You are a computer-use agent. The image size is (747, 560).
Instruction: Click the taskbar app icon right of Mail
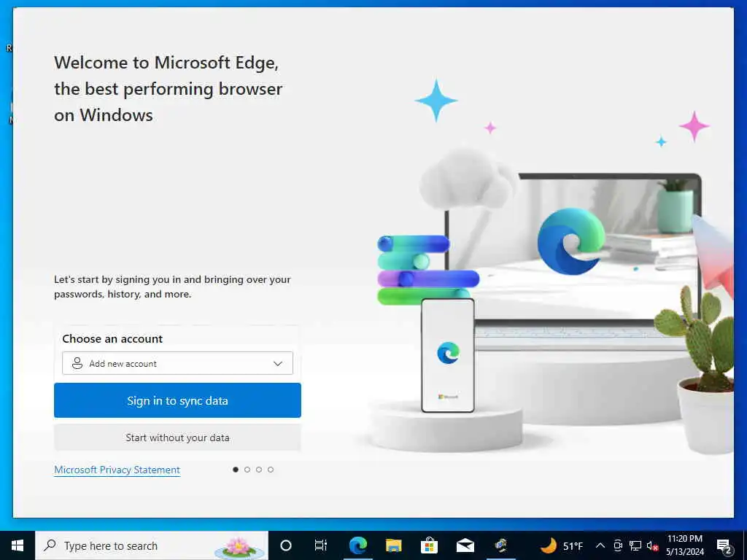pos(500,545)
